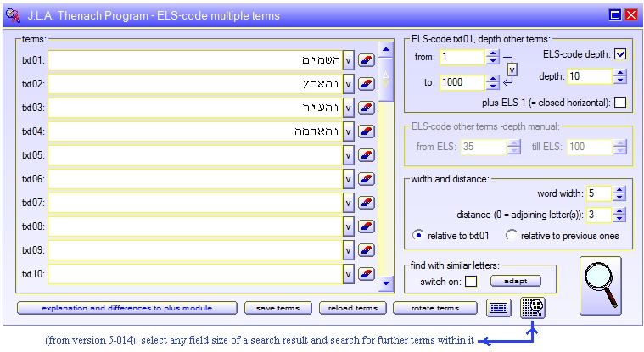This screenshot has height=352, width=644.
Task: Open the txt01 term dropdown
Action: tap(348, 61)
